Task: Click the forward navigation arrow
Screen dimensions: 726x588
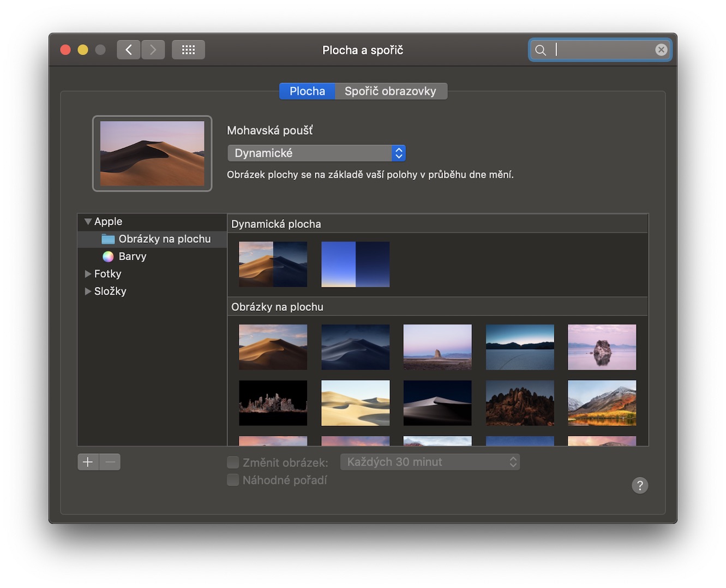Action: click(x=153, y=50)
